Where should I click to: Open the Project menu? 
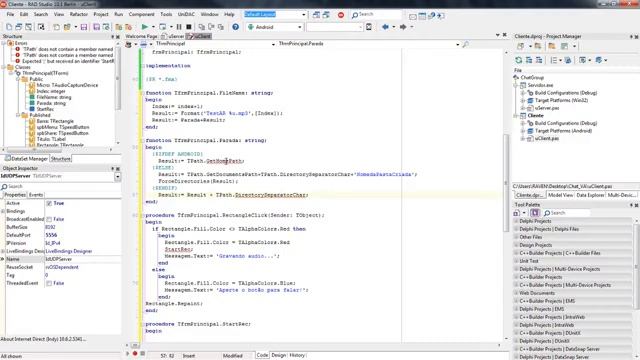point(101,14)
